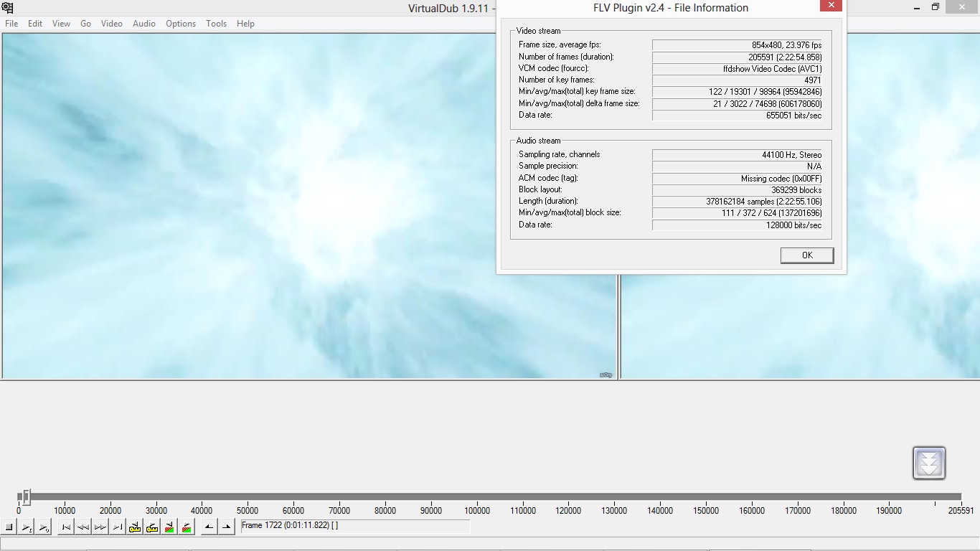This screenshot has height=551, width=980.
Task: Open the Tools menu
Action: 216,24
